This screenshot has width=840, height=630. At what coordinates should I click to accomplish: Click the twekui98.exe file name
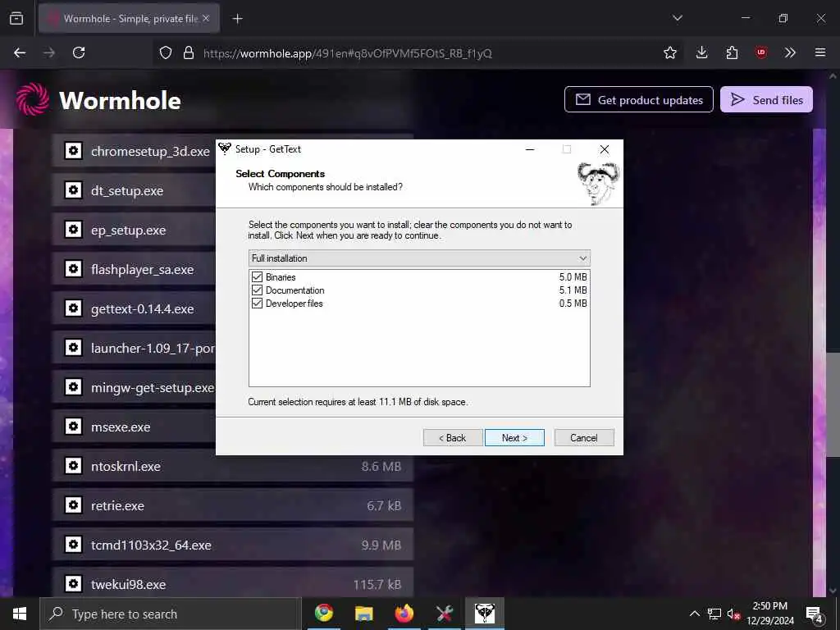[128, 584]
